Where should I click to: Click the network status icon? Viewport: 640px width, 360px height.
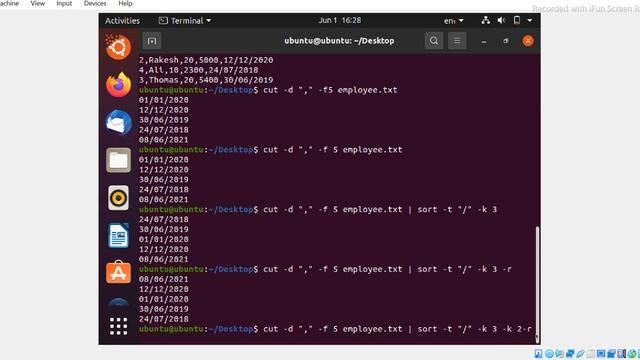(x=486, y=20)
